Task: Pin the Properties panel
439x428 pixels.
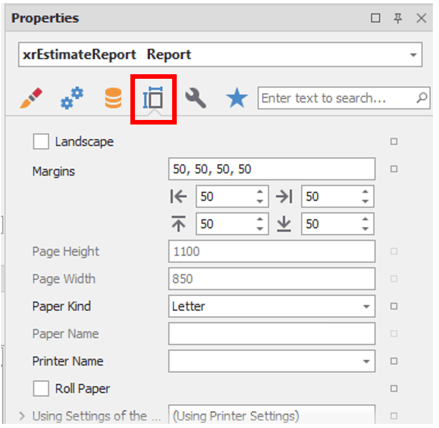Action: coord(398,18)
